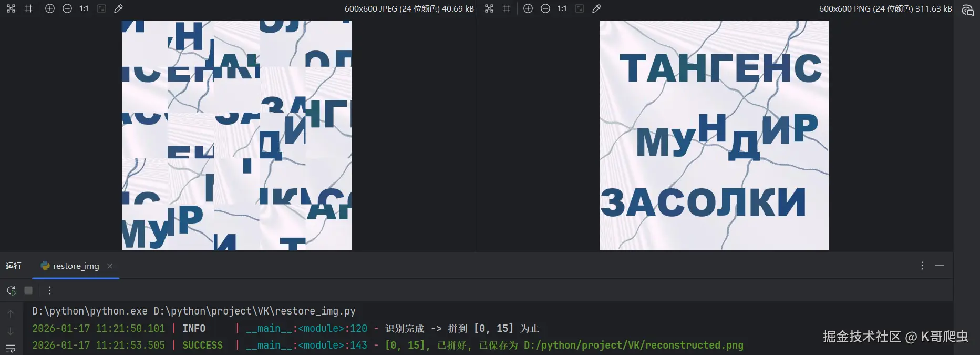Open reconstructed.png path link in console

point(634,346)
